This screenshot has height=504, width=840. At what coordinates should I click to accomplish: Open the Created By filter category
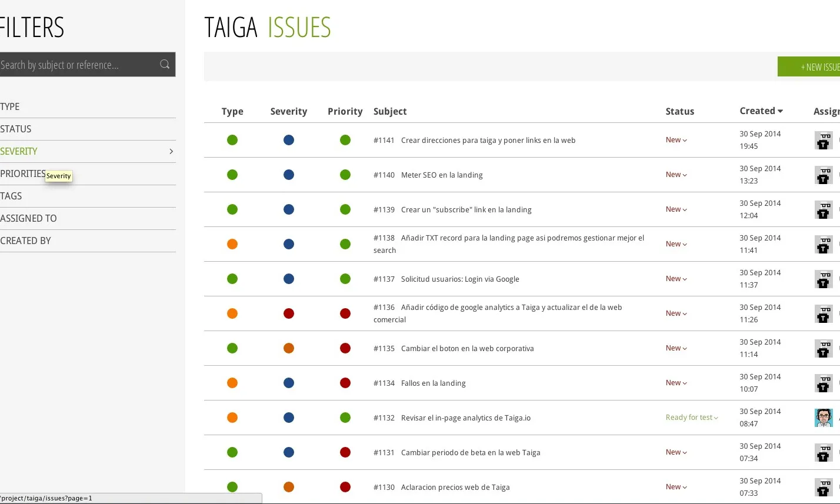[88, 241]
